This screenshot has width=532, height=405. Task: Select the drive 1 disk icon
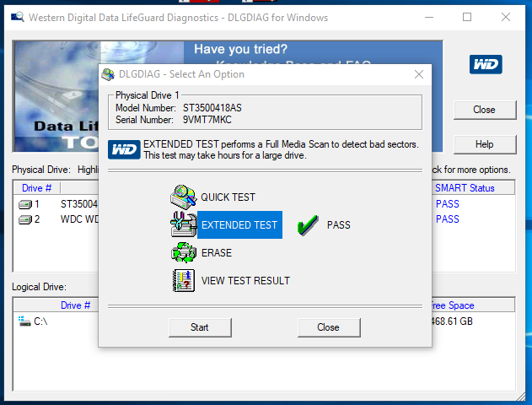coord(25,204)
